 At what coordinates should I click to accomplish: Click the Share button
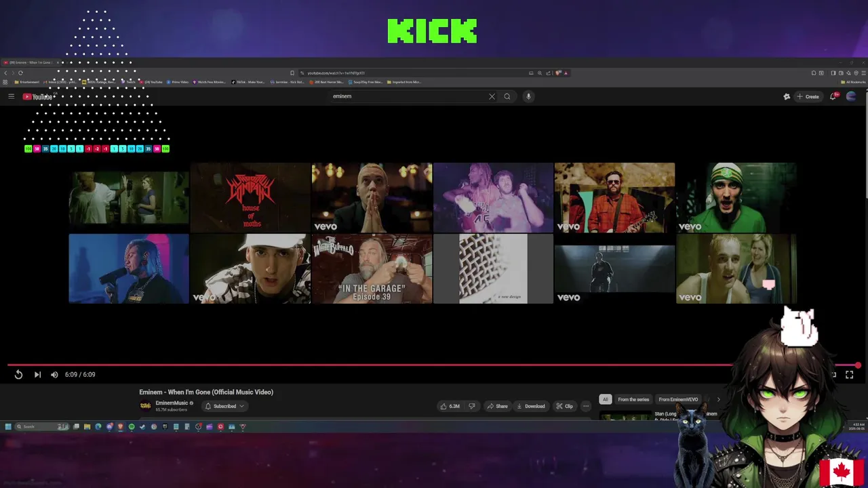[497, 406]
